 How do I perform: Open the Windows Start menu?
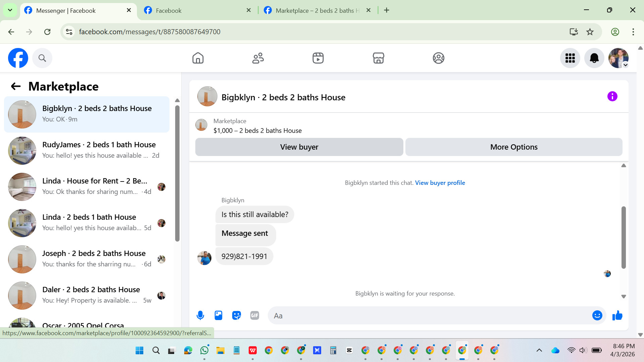pyautogui.click(x=139, y=351)
